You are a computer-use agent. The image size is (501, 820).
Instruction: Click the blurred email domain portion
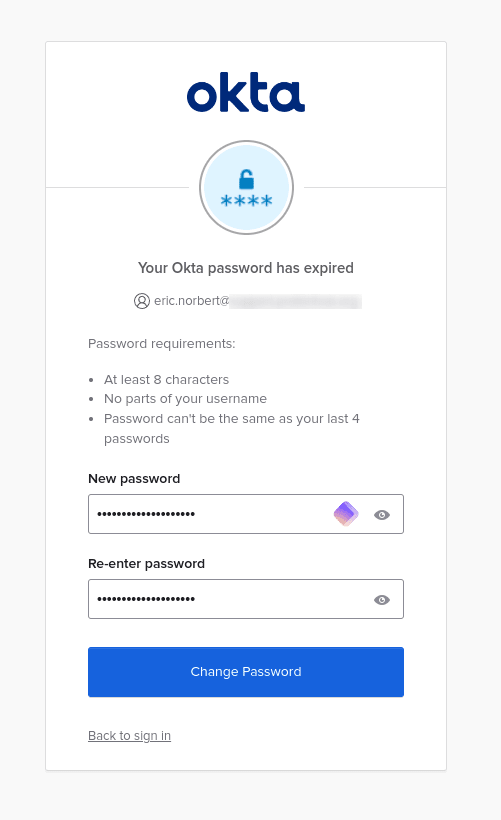[x=295, y=301]
